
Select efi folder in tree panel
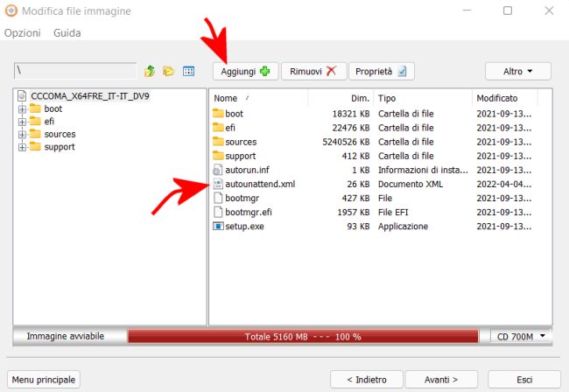(x=49, y=122)
